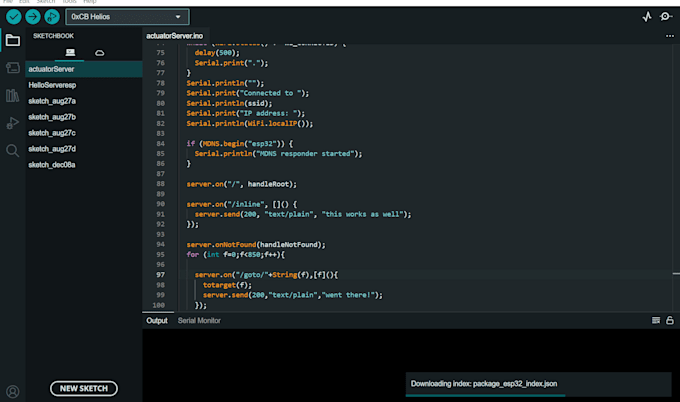Switch to the local sketchbook tab

click(69, 52)
